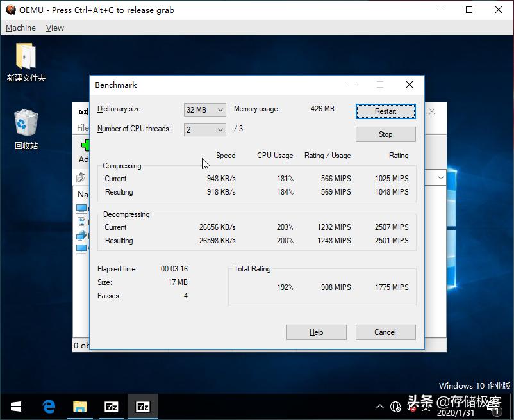Open the File menu in the 7-Zip window
514x420 pixels.
pos(82,127)
